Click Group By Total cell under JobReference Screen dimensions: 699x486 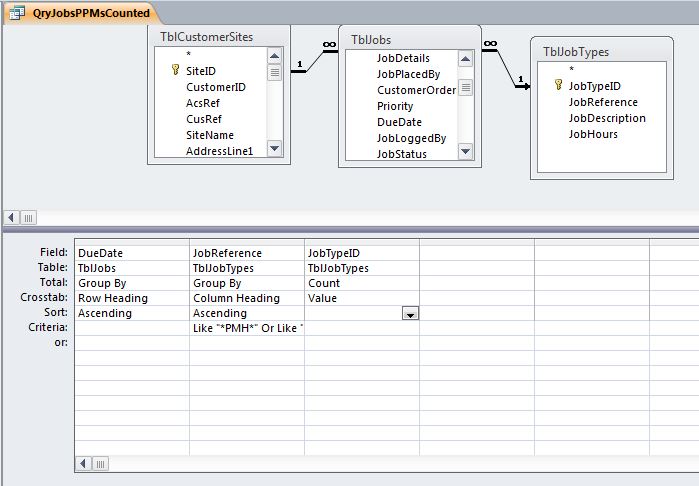(x=247, y=283)
